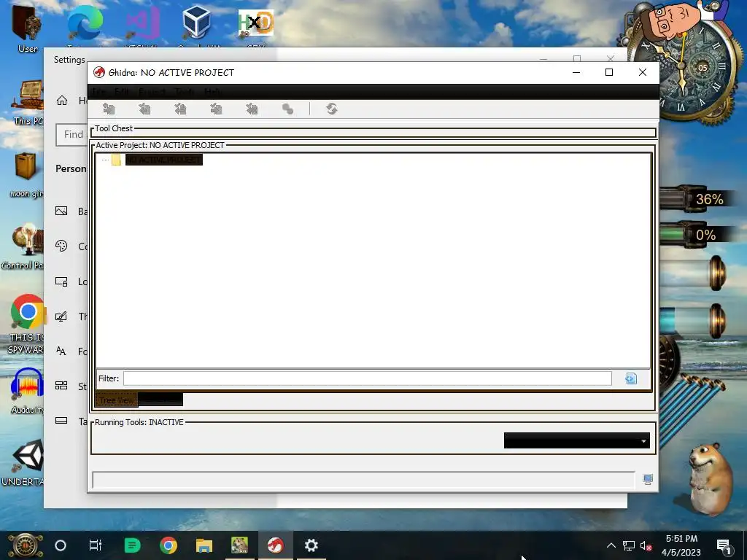This screenshot has height=560, width=747.
Task: Minimize the Ghidra window
Action: (576, 72)
